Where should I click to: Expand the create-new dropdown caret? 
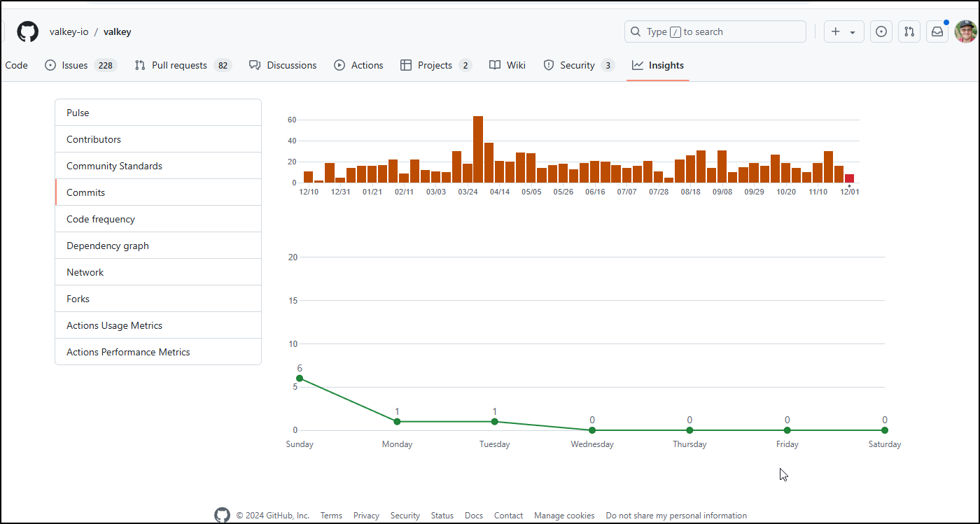(x=853, y=32)
